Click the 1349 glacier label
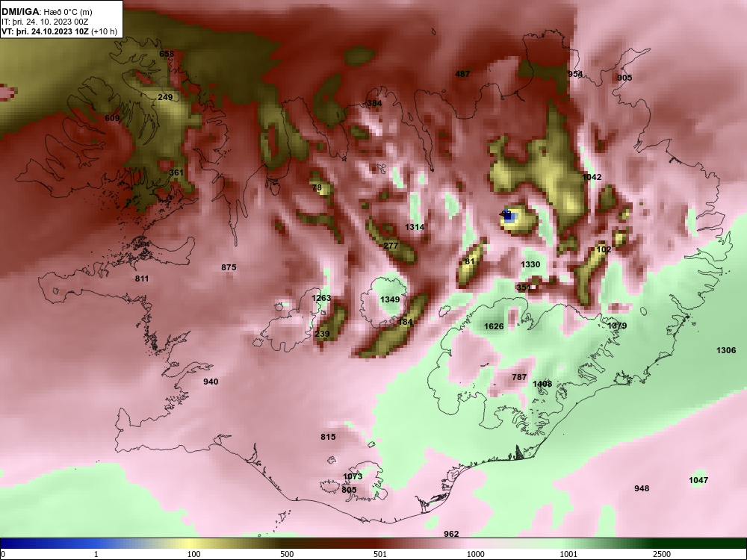Screen dimensions: 747x560 (x=390, y=299)
